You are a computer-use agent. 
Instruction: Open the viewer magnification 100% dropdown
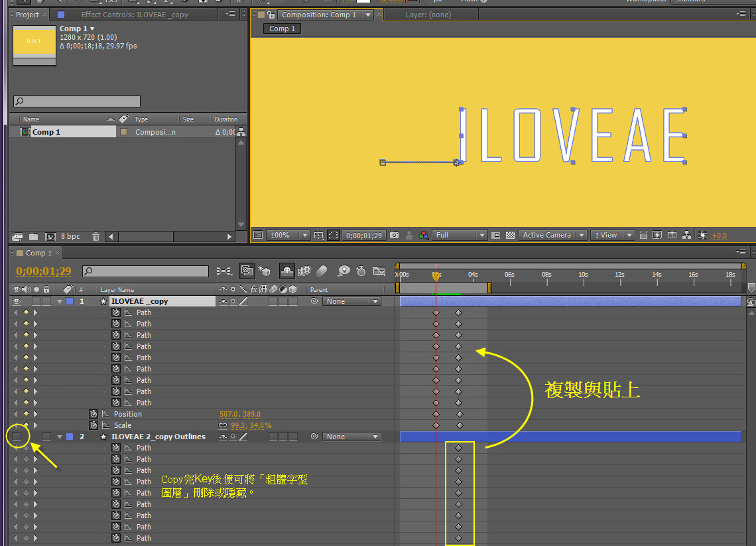point(288,236)
